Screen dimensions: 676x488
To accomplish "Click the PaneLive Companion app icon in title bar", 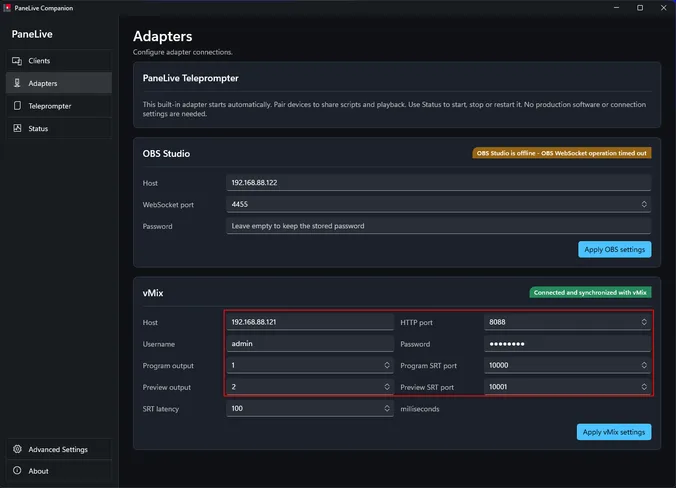I will point(7,8).
